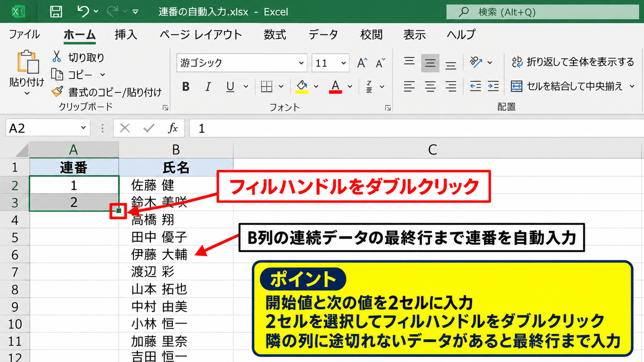
Task: Toggle Bold formatting
Action: (186, 87)
